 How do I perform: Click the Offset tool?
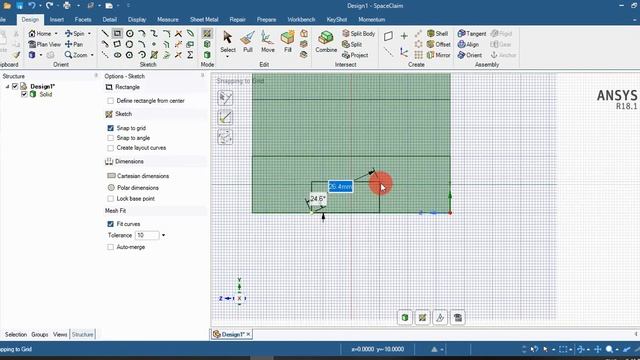[438, 44]
